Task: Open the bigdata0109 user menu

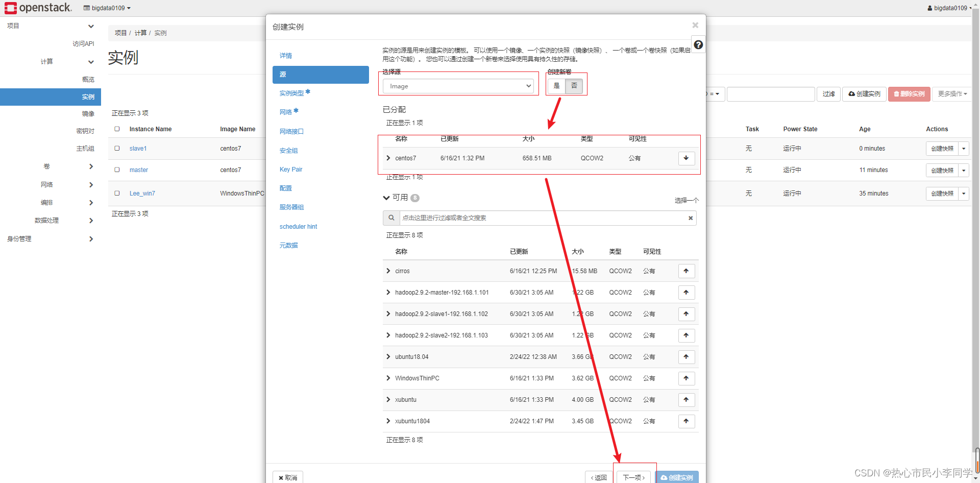Action: (x=949, y=8)
